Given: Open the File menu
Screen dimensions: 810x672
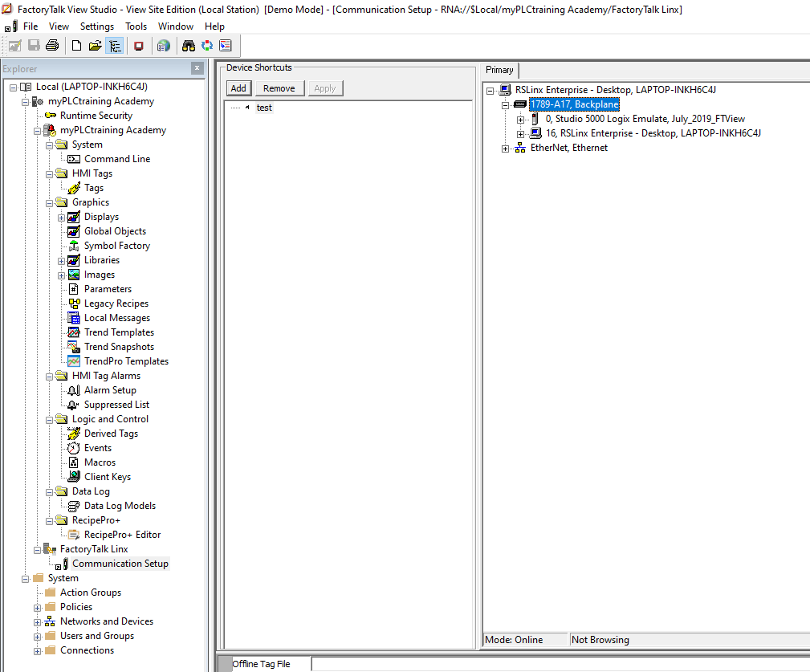Looking at the screenshot, I should (x=31, y=26).
